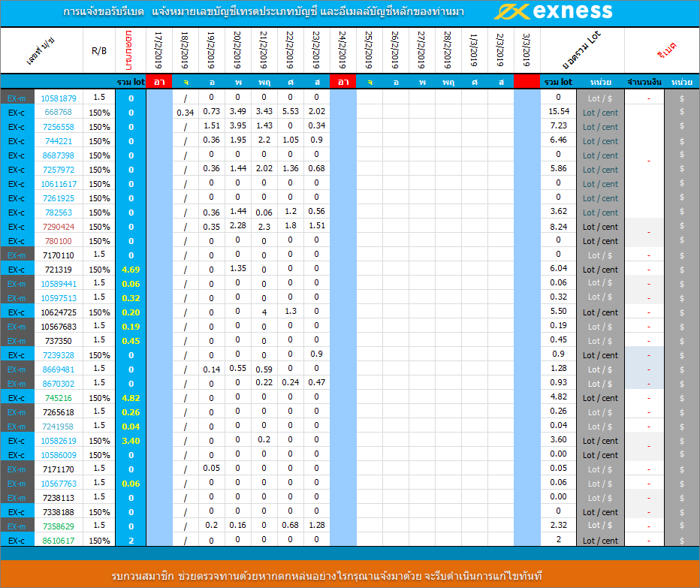Click account number 7338188
Viewport: 700px width, 588px height.
coord(59,512)
